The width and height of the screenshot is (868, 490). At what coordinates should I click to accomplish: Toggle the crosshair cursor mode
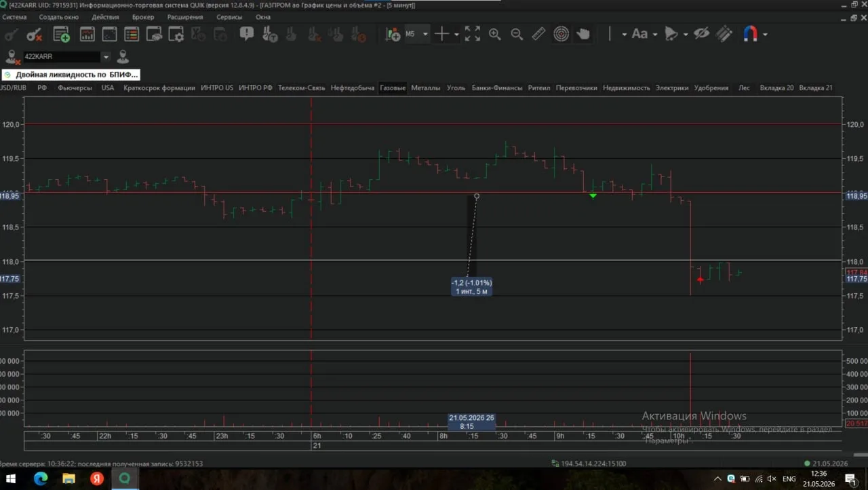[441, 34]
